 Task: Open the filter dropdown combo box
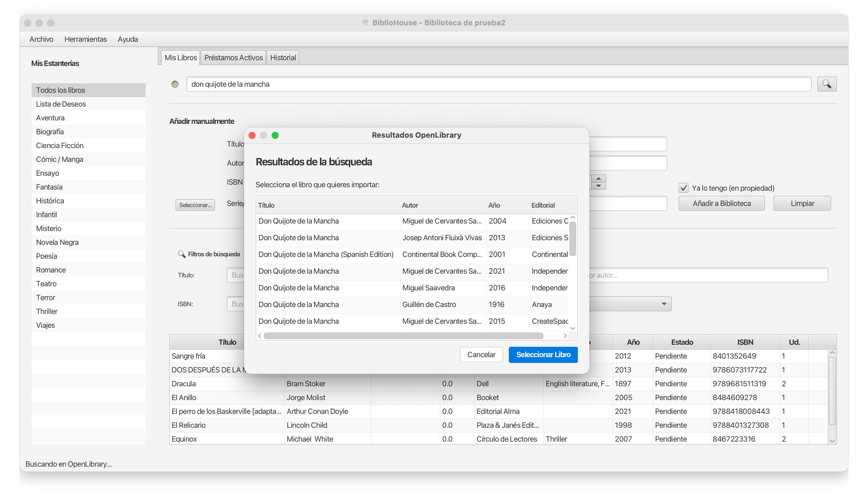(663, 304)
